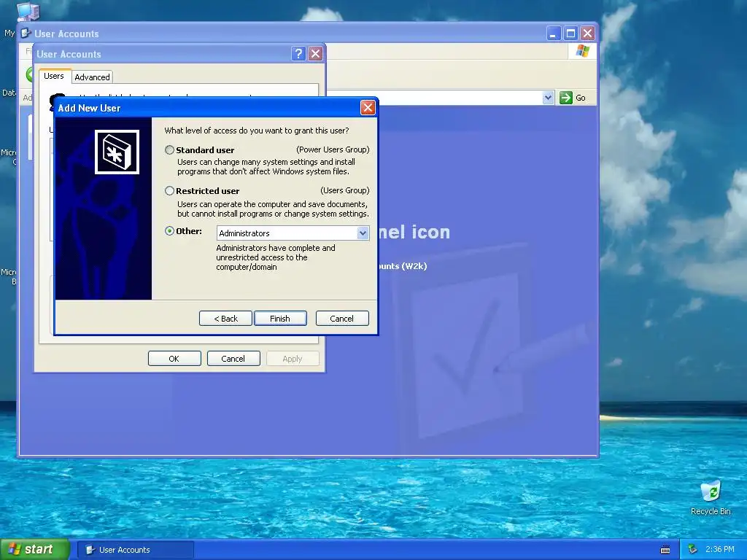Click the User Accounts title bar icon
Image resolution: width=747 pixels, height=560 pixels.
pyautogui.click(x=26, y=34)
